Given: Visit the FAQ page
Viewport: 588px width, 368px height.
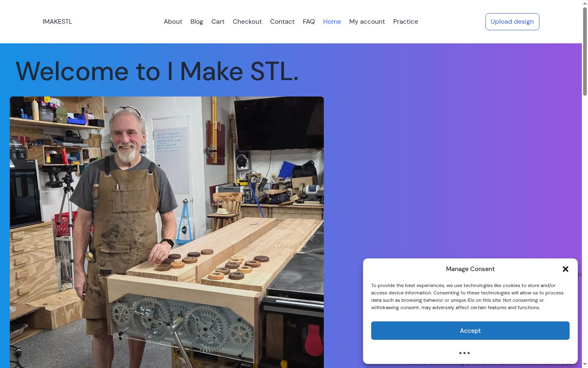Looking at the screenshot, I should (309, 22).
